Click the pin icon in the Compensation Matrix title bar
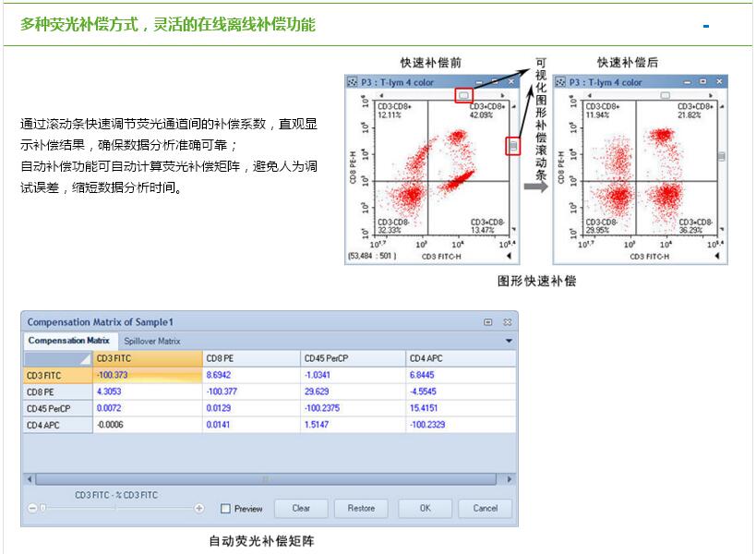756x554 pixels. (x=488, y=322)
